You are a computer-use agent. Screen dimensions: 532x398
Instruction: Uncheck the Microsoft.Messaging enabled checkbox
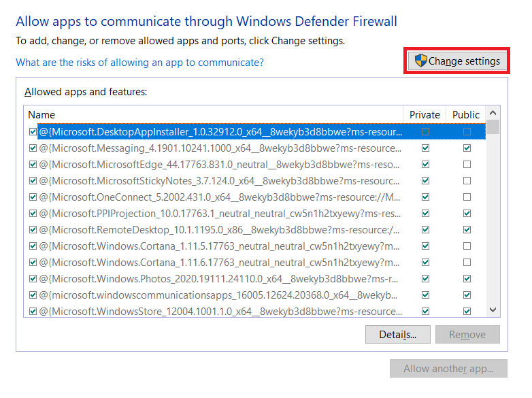pos(33,148)
